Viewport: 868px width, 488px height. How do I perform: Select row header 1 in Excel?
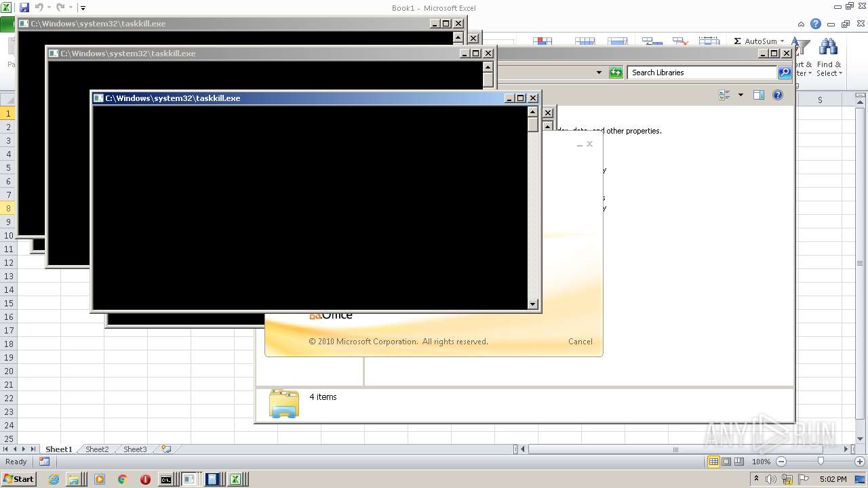pos(8,113)
